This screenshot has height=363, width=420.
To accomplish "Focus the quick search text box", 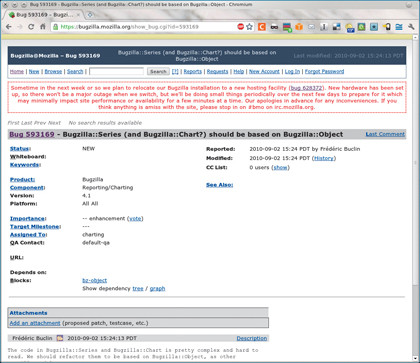I will (x=117, y=71).
